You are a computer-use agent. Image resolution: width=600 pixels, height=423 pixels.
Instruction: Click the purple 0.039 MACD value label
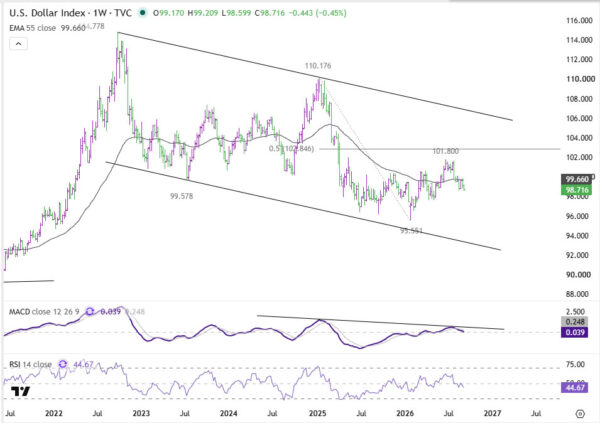[574, 332]
